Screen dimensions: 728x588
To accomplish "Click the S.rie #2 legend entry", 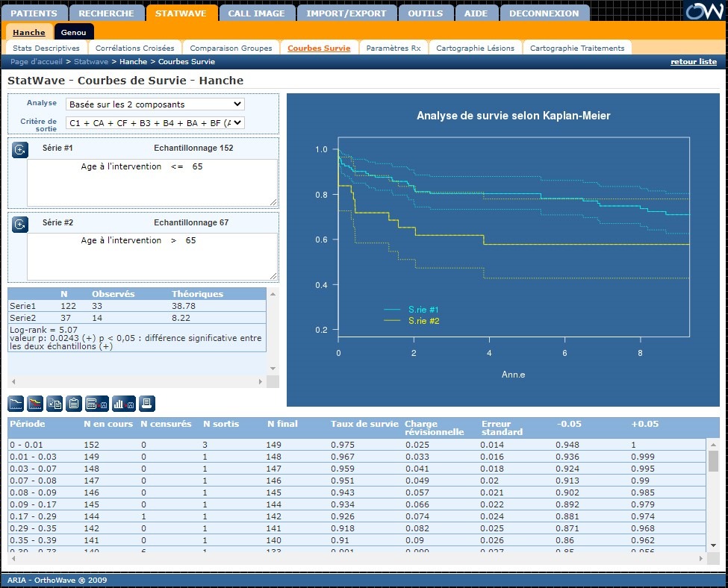I will [x=411, y=321].
